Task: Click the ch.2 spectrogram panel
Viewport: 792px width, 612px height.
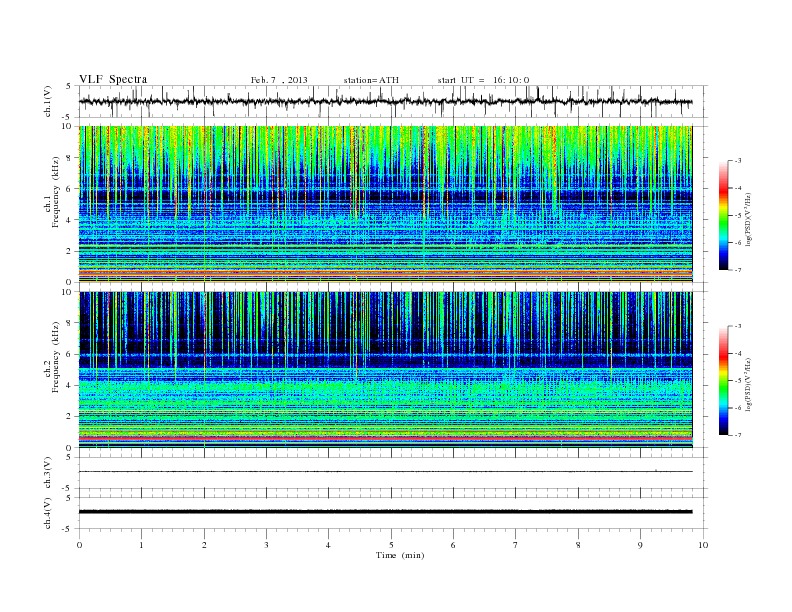Action: coord(385,370)
